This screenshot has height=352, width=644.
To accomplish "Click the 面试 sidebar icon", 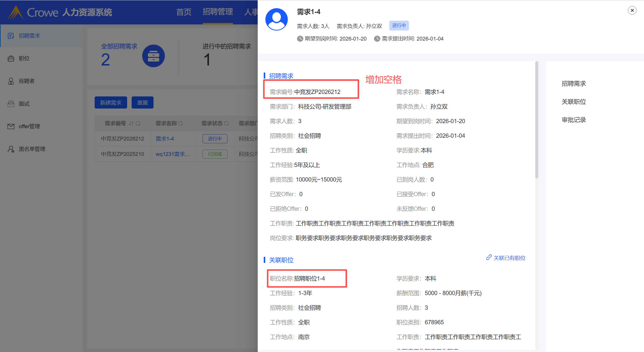I will (x=11, y=104).
